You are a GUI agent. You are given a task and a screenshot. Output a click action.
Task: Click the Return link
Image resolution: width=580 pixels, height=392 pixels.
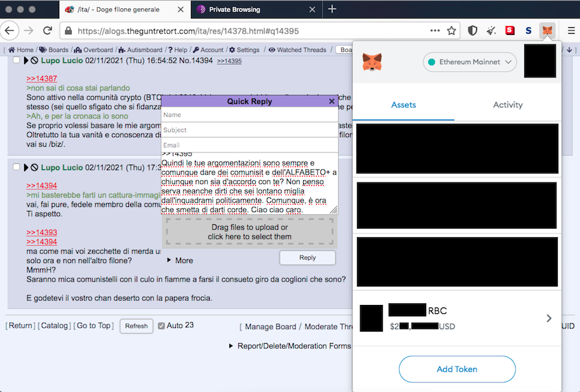coord(20,325)
